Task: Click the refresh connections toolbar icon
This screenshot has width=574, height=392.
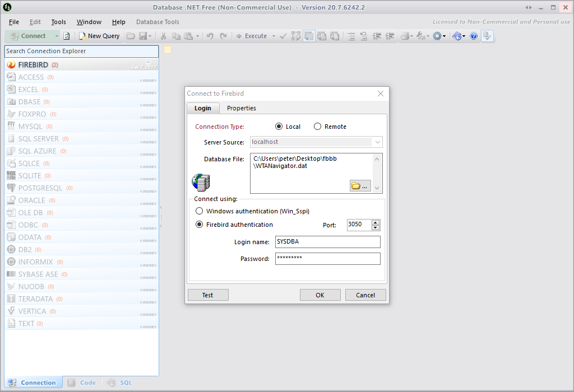Action: [67, 36]
